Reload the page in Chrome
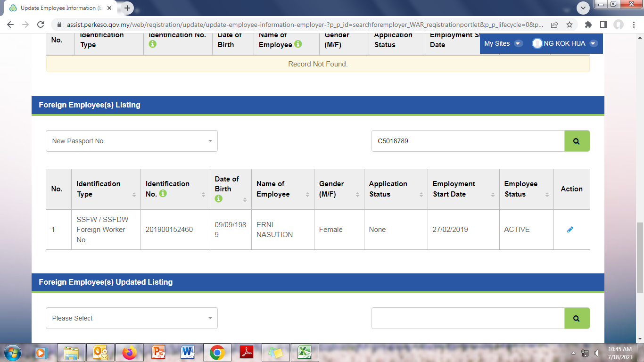 [41, 25]
